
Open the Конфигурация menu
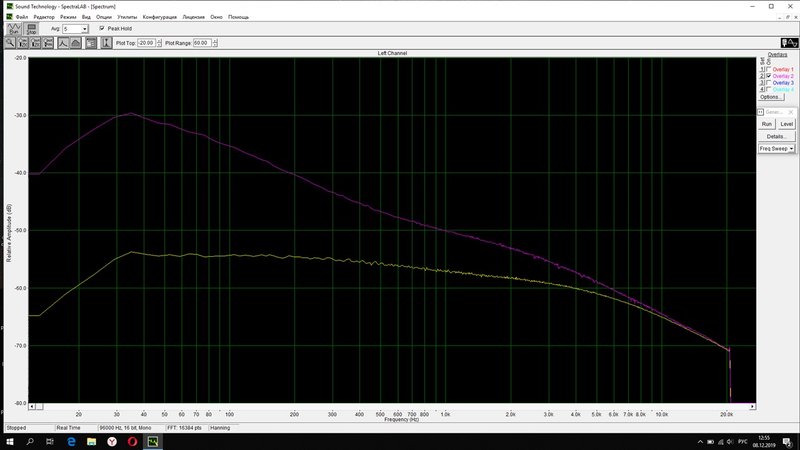click(x=160, y=17)
